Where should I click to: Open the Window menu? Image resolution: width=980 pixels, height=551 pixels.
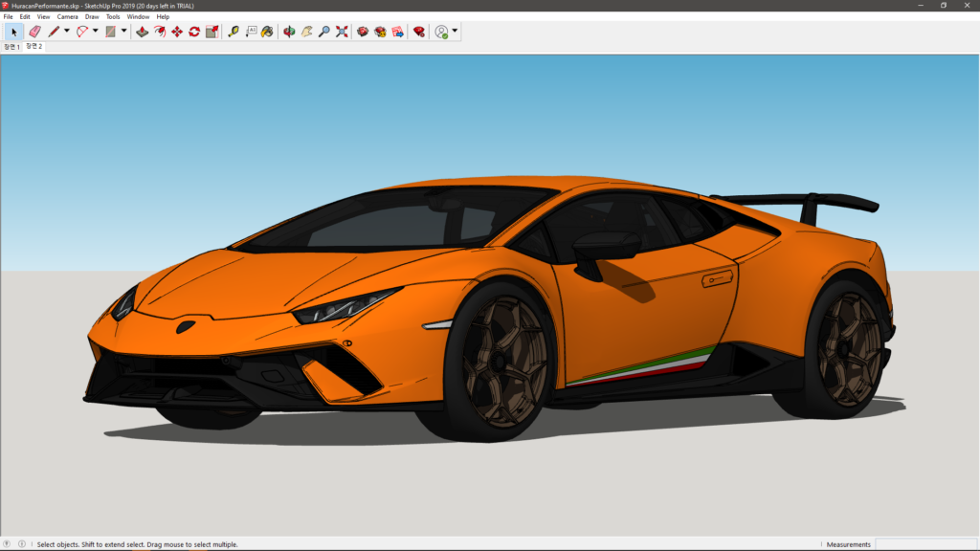click(x=138, y=16)
